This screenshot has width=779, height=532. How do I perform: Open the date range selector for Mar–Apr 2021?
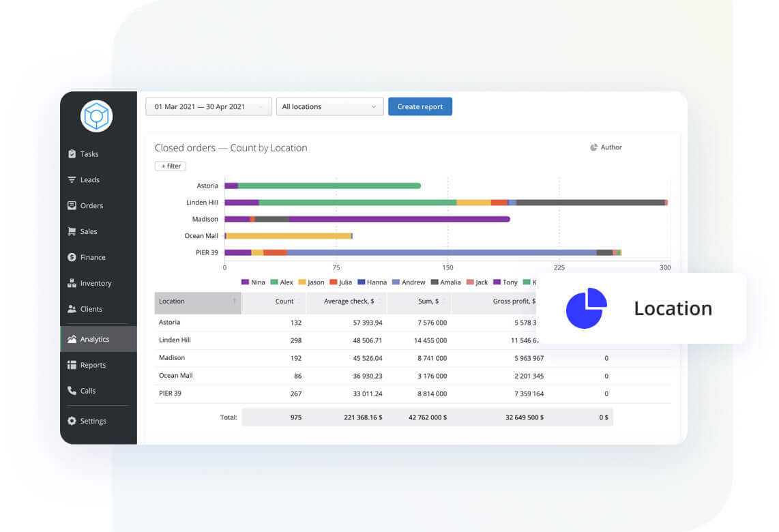(208, 106)
